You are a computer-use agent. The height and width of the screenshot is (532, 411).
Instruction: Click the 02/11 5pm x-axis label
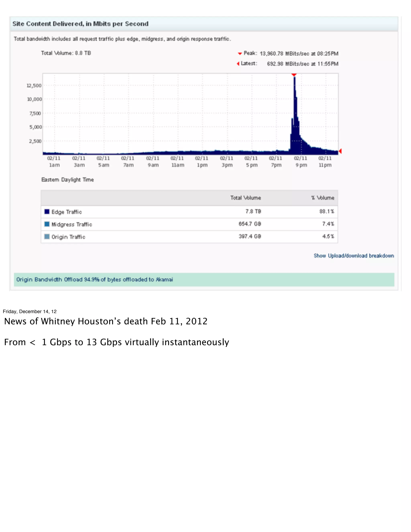coord(251,162)
